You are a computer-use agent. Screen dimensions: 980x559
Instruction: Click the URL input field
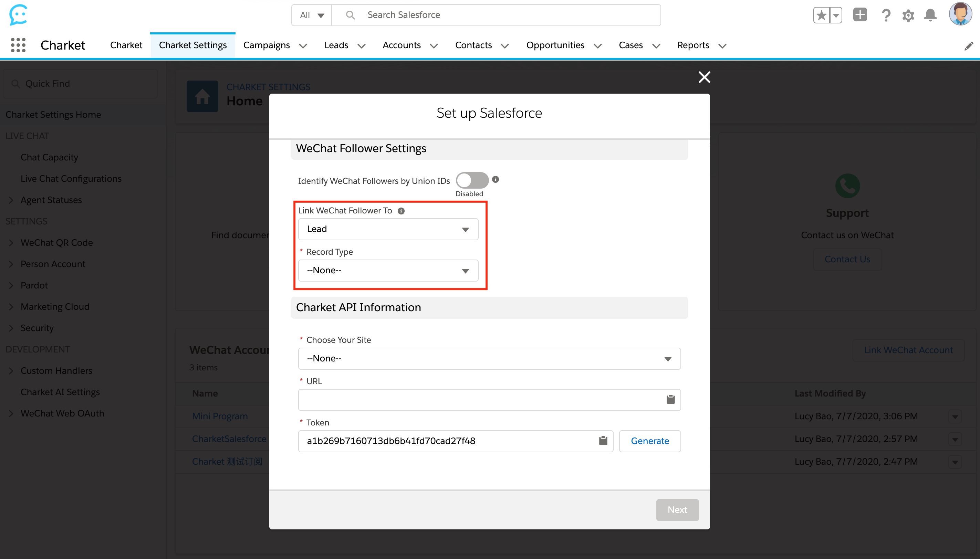click(480, 400)
